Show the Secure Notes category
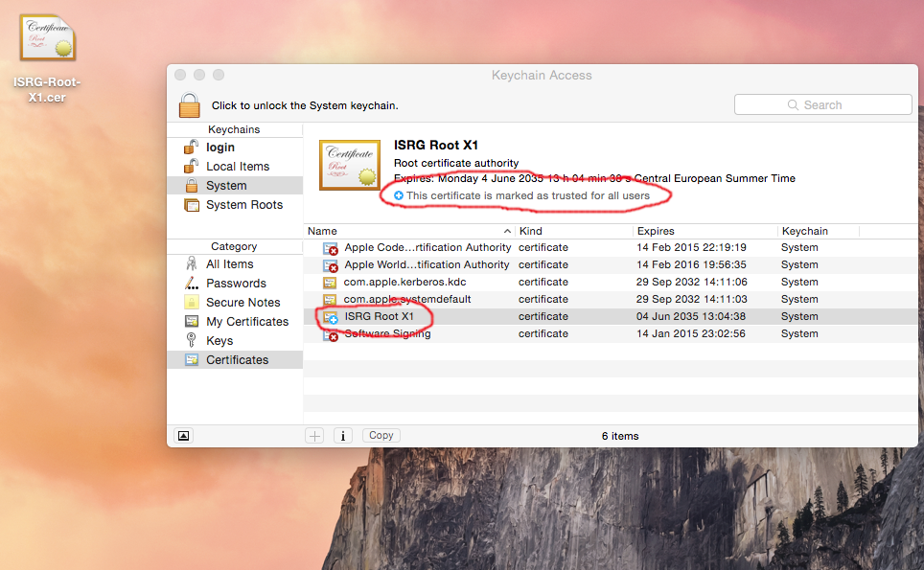The width and height of the screenshot is (924, 570). pos(235,302)
